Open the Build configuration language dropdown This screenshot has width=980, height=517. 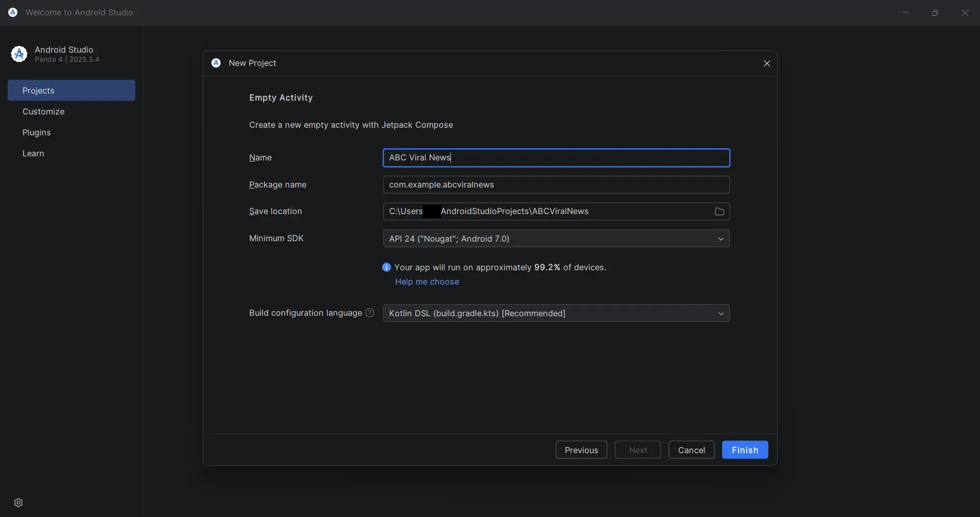tap(556, 313)
